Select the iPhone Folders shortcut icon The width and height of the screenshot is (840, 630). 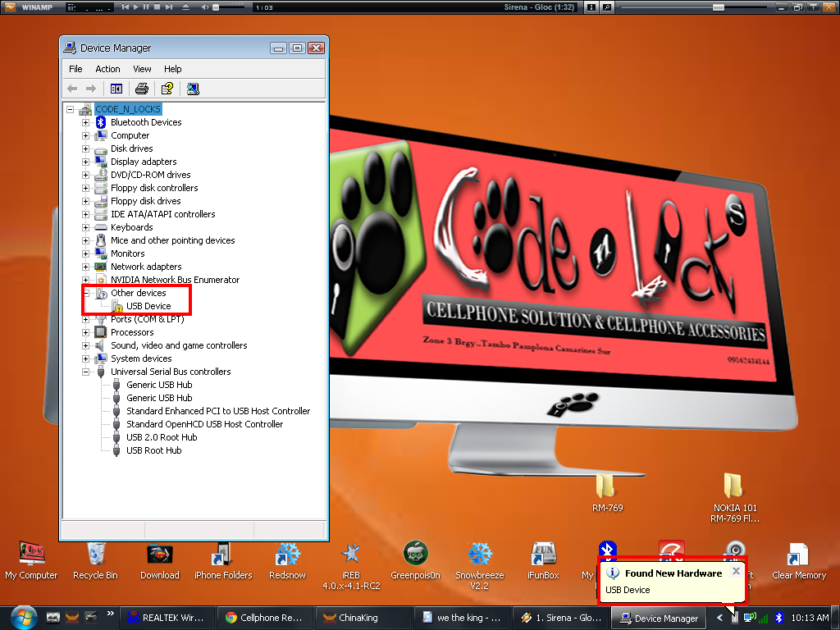(223, 560)
